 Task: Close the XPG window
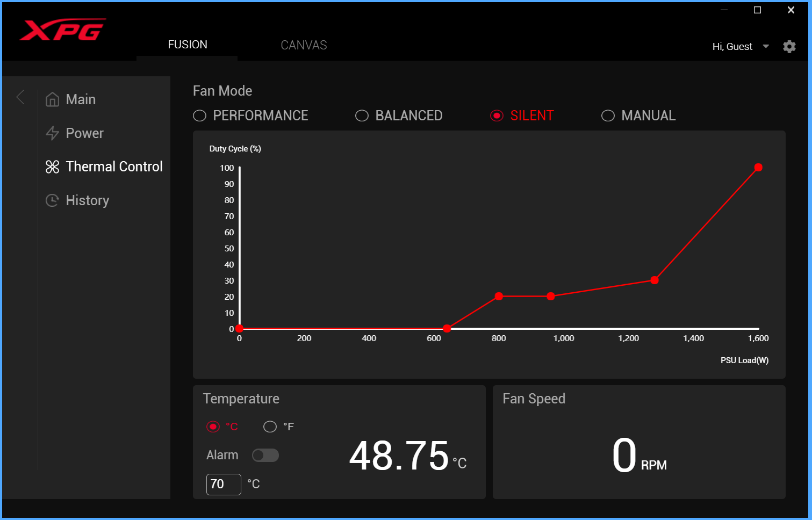click(791, 10)
